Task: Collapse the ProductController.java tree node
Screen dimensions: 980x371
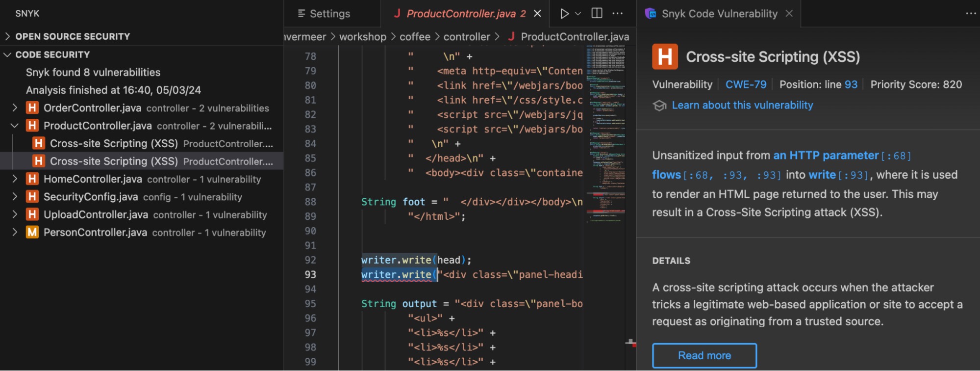Action: 15,126
